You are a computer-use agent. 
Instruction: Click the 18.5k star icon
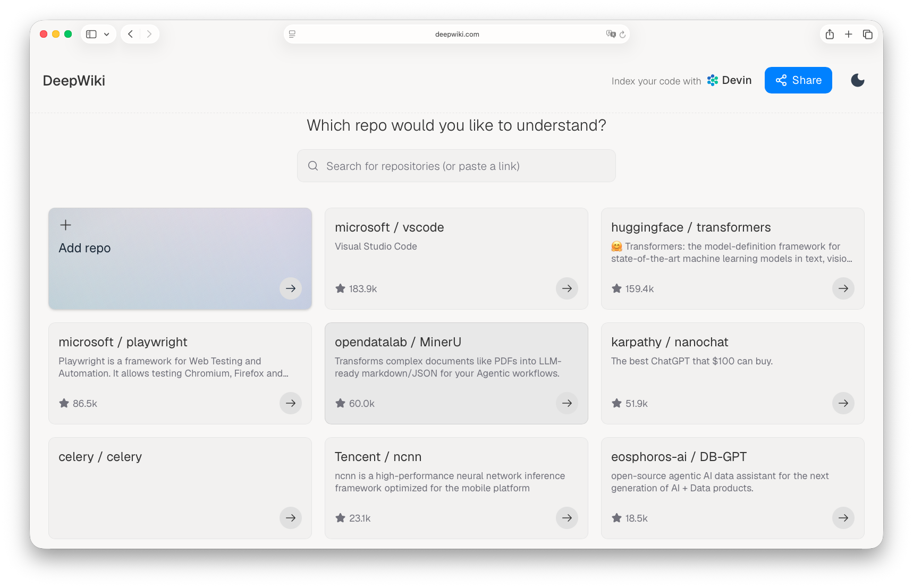click(616, 518)
